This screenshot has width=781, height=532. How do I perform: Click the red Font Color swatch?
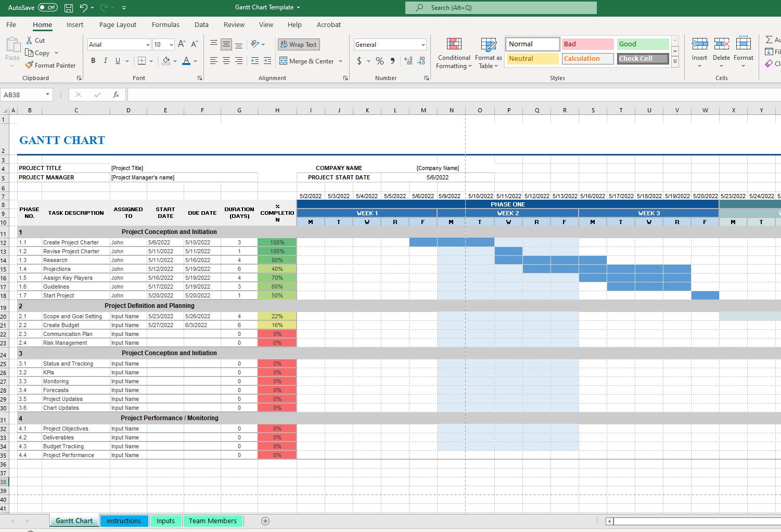click(187, 61)
